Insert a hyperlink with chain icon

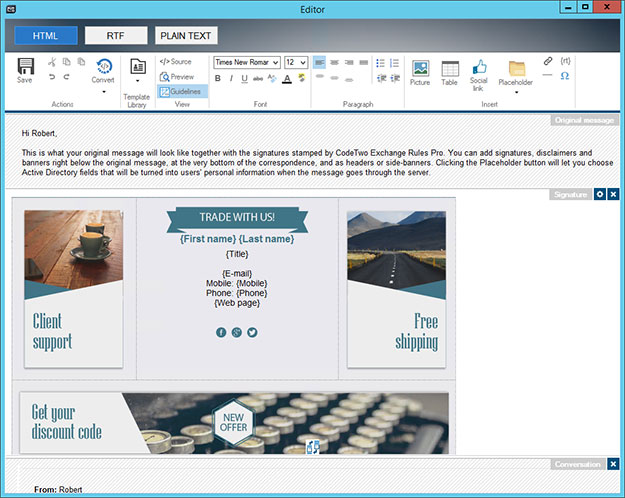(x=548, y=61)
